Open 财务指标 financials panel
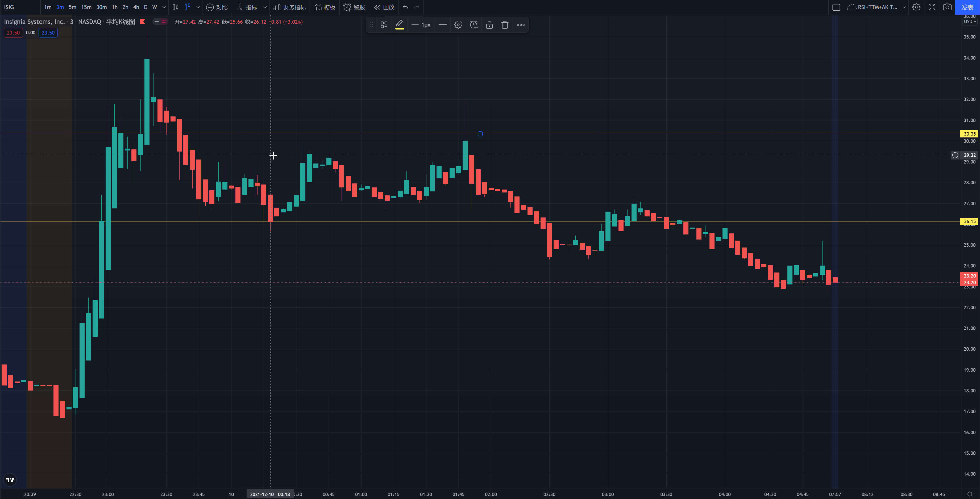 pyautogui.click(x=289, y=7)
